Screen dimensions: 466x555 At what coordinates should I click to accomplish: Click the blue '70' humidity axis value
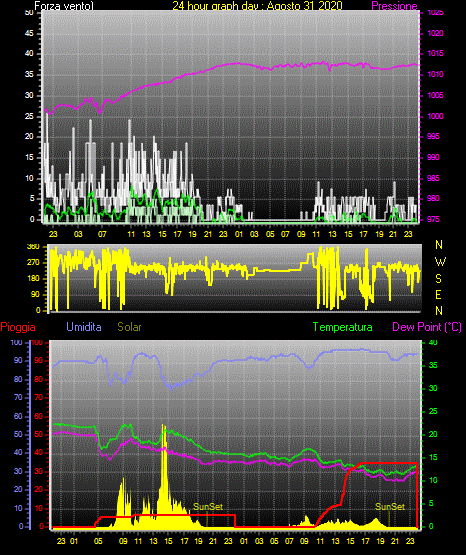click(18, 397)
